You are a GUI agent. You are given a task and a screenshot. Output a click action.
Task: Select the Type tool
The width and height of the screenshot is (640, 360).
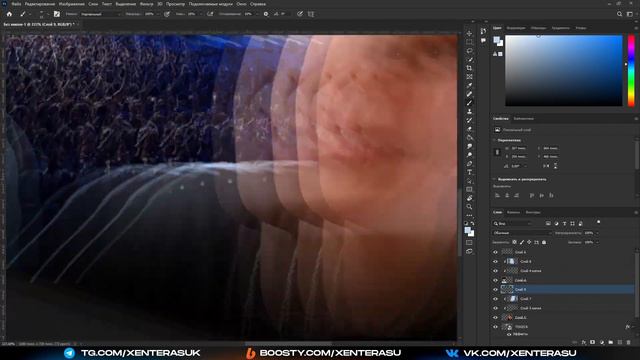(469, 172)
